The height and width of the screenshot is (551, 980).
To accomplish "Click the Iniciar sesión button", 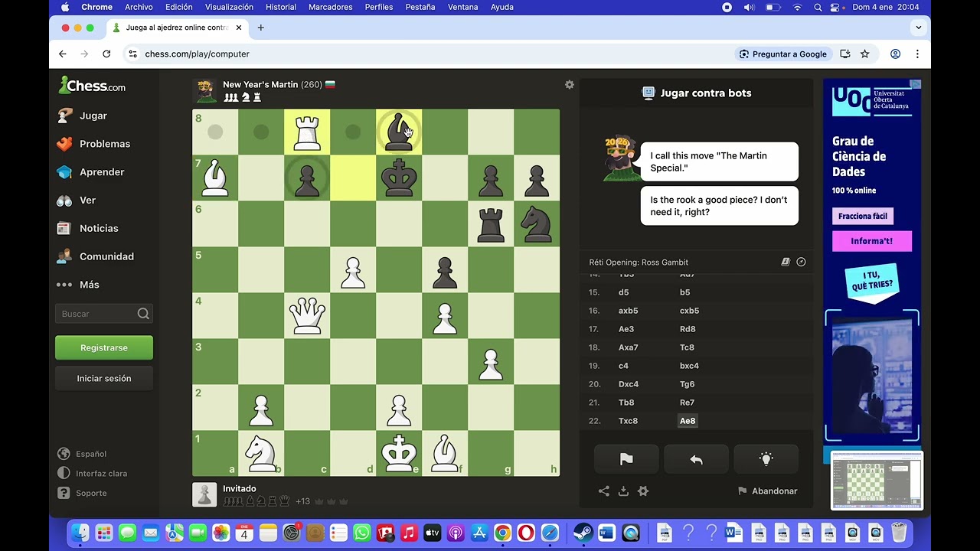I will pyautogui.click(x=104, y=378).
